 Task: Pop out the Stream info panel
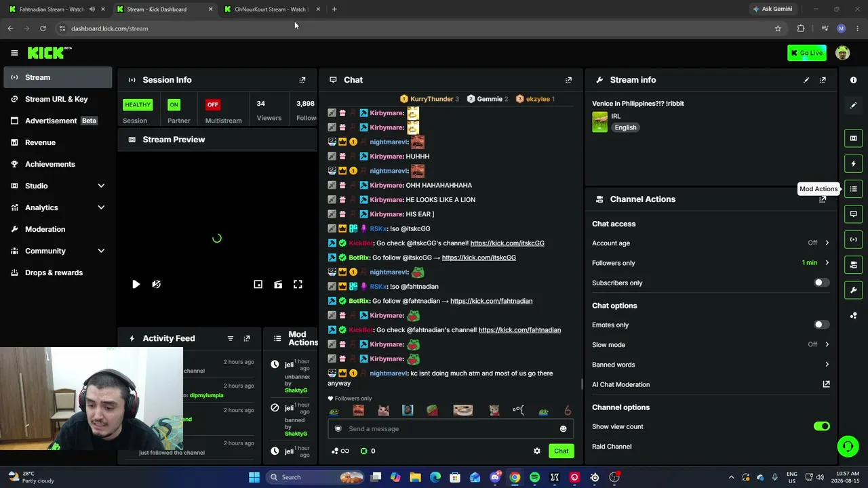pos(823,80)
